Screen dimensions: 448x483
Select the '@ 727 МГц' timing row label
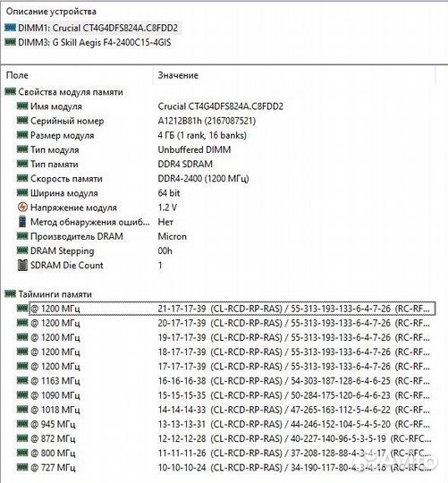[53, 468]
